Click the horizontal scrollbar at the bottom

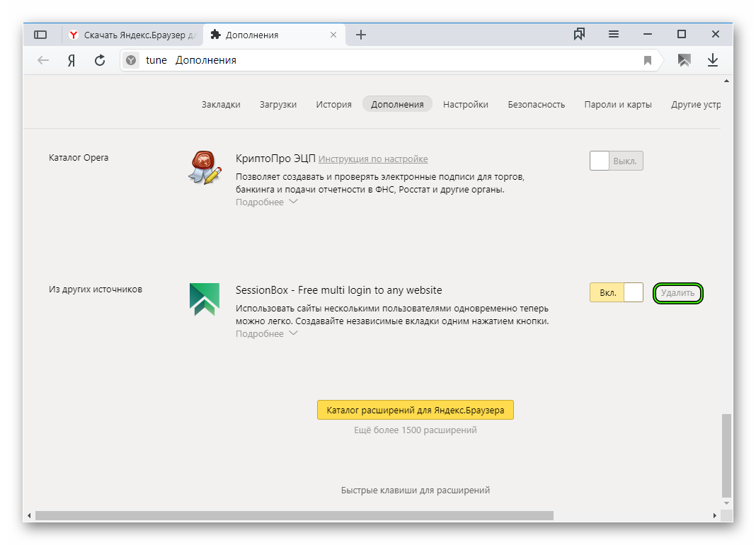click(x=294, y=515)
